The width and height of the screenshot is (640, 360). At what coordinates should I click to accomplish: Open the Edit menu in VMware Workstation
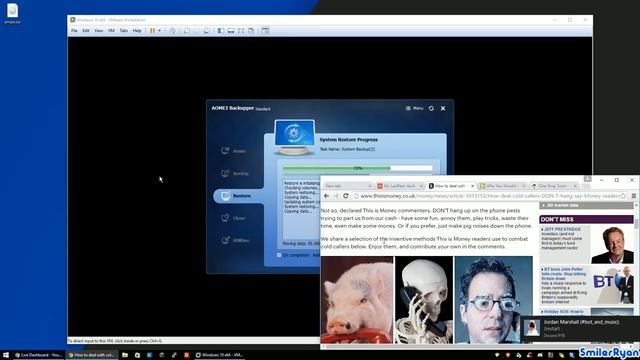coord(86,31)
